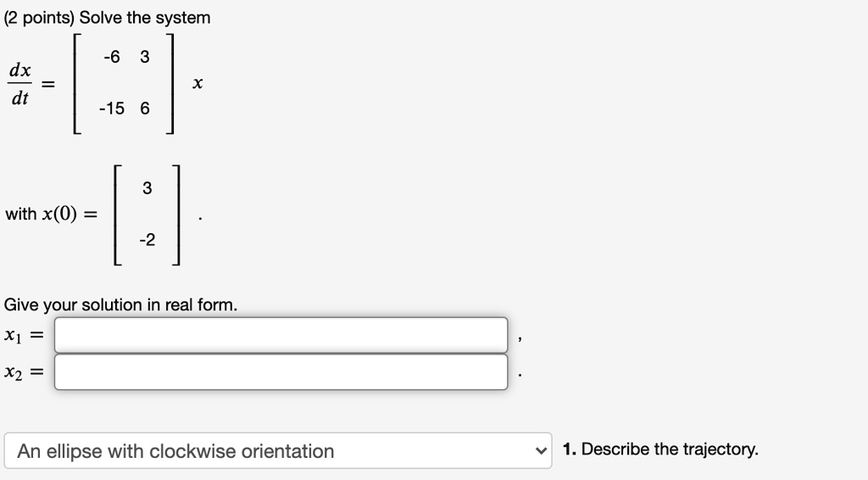Click the 3 entry in matrix top row
Viewport: 868px width, 480px height.
145,58
